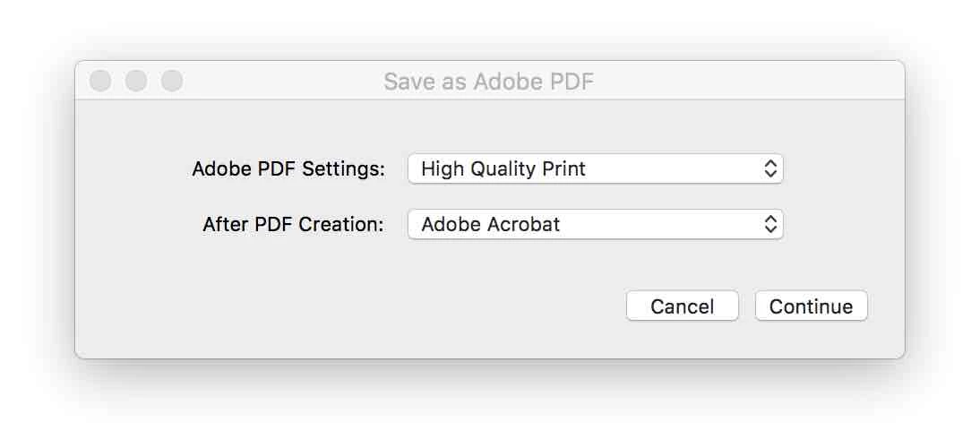Click the Adobe PDF Settings label
This screenshot has height=448, width=980.
coord(288,169)
